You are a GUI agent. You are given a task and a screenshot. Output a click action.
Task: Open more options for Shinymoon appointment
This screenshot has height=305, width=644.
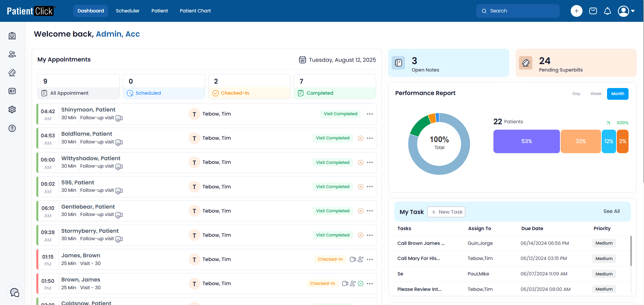coord(370,114)
